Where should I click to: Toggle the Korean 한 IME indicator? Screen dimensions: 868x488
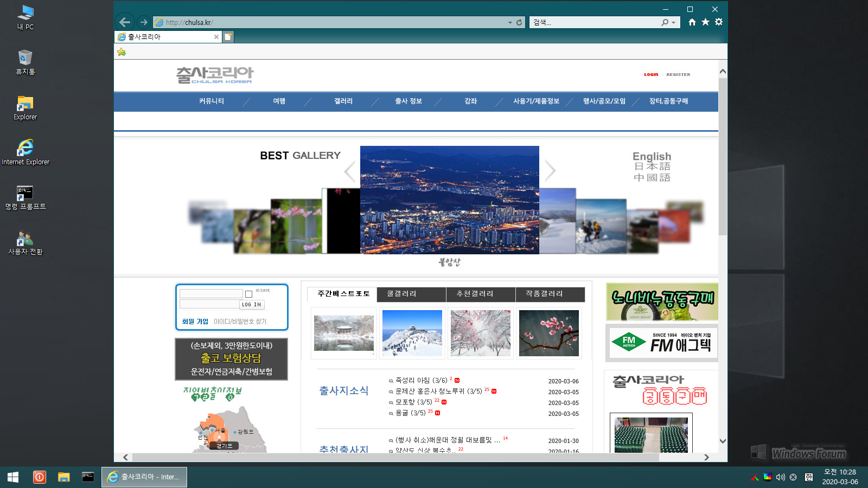pyautogui.click(x=808, y=477)
